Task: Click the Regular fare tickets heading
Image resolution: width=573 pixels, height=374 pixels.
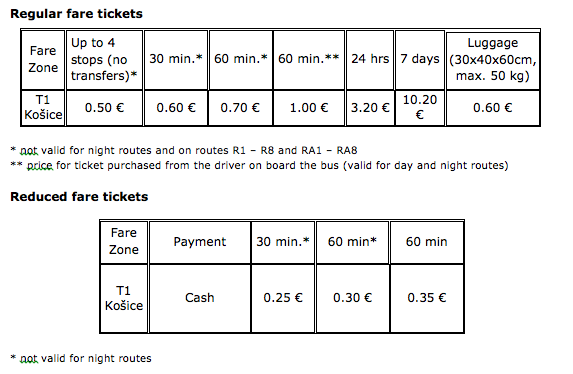Action: coord(76,14)
